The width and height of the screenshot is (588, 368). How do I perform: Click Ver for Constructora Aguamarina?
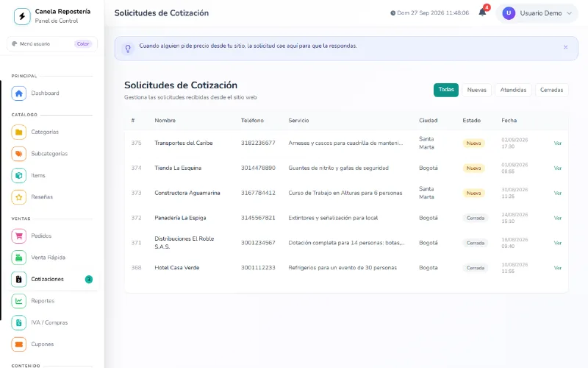[558, 193]
